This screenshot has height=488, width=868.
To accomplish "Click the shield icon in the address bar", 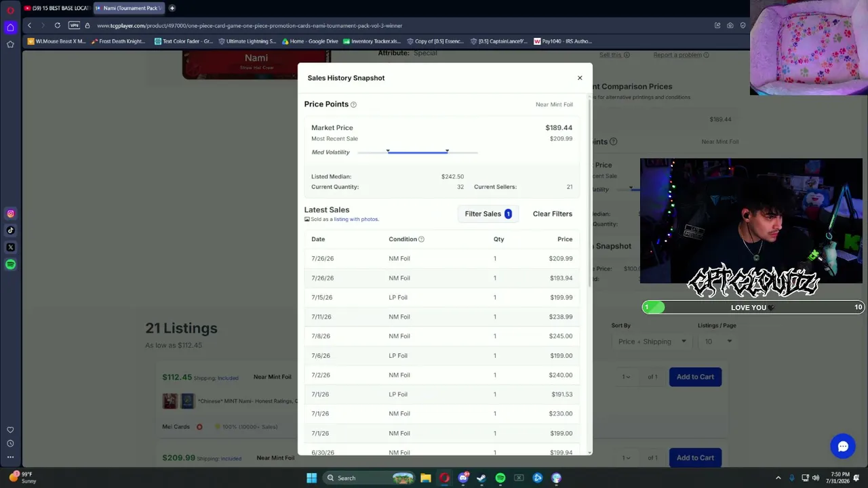I will [x=743, y=26].
